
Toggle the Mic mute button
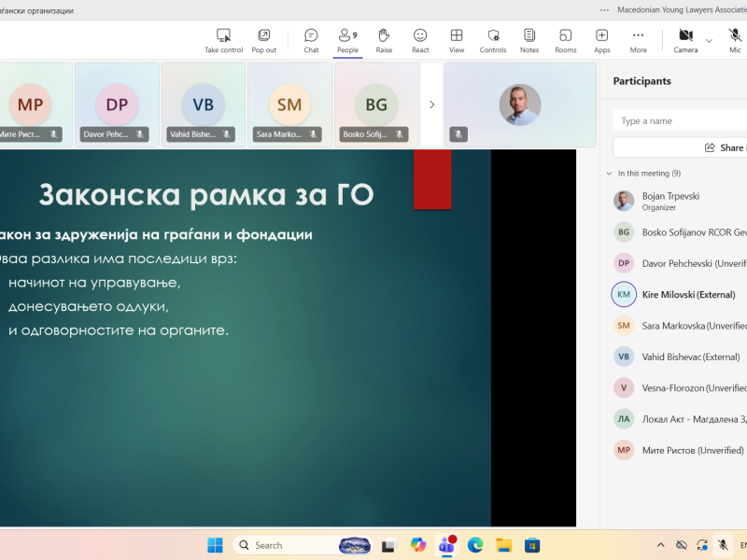point(735,40)
